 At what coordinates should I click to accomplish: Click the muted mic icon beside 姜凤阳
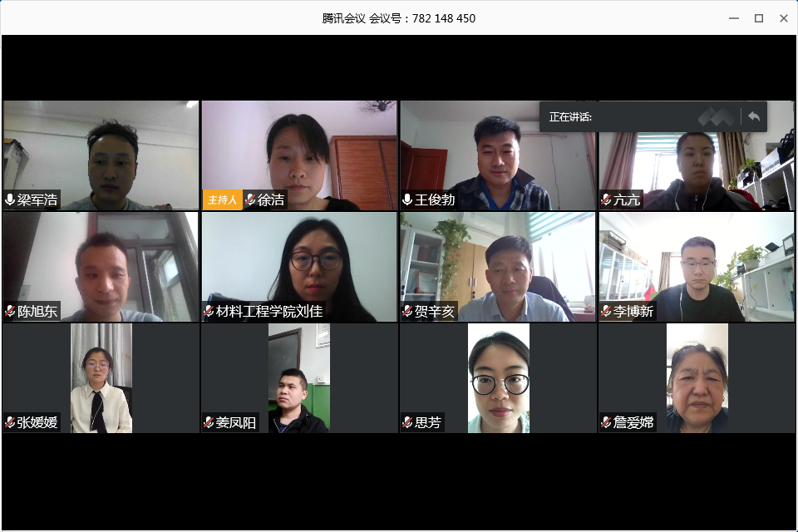point(208,422)
